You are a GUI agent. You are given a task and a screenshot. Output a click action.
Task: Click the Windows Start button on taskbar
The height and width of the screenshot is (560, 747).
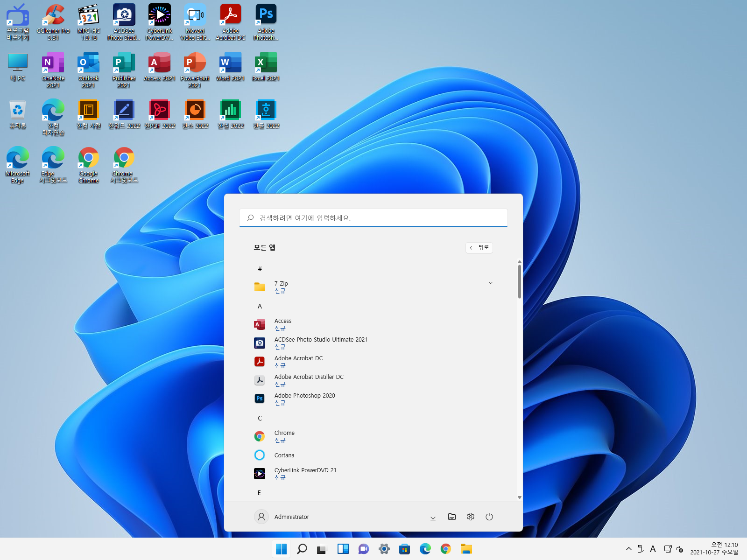tap(282, 549)
